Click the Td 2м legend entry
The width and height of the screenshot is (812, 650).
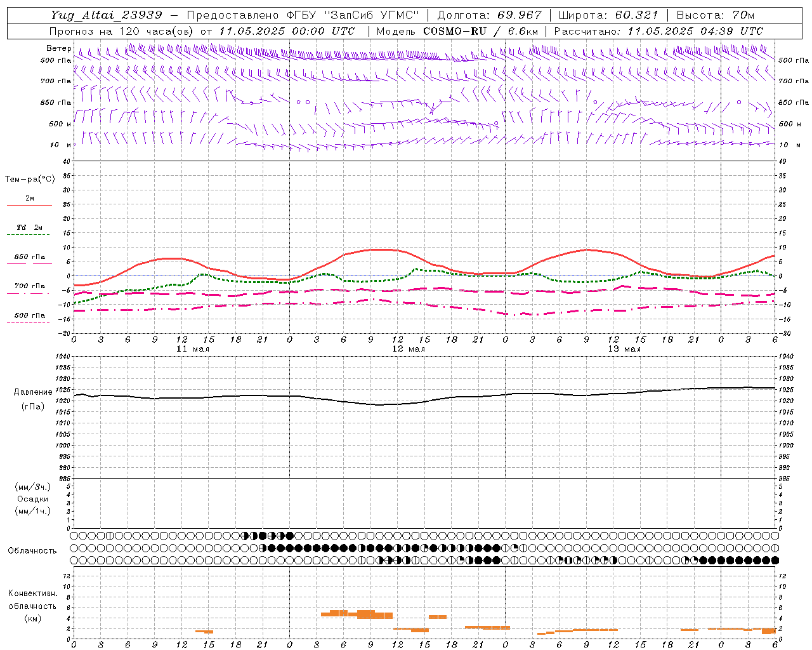click(29, 227)
